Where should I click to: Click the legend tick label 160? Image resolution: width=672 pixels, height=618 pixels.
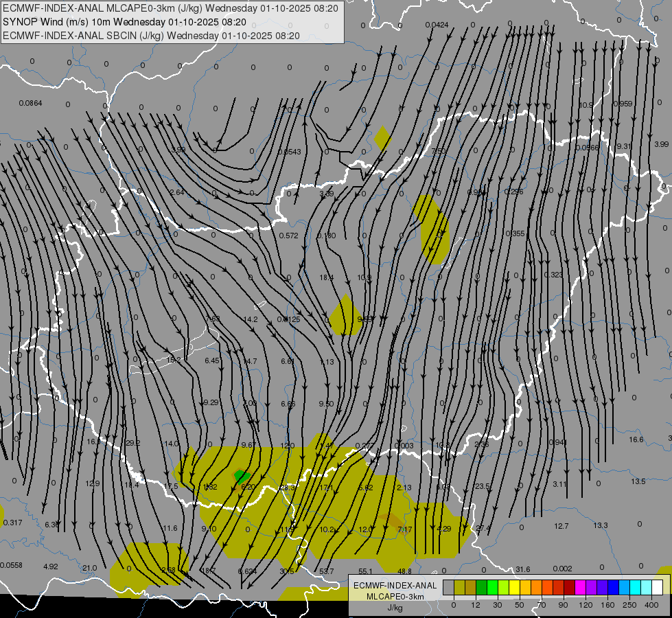607,605
